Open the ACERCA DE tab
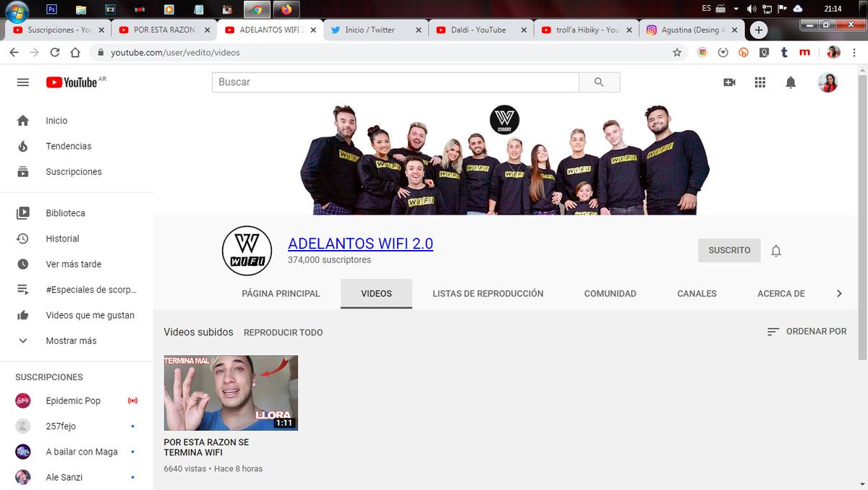The height and width of the screenshot is (490, 868). point(781,293)
